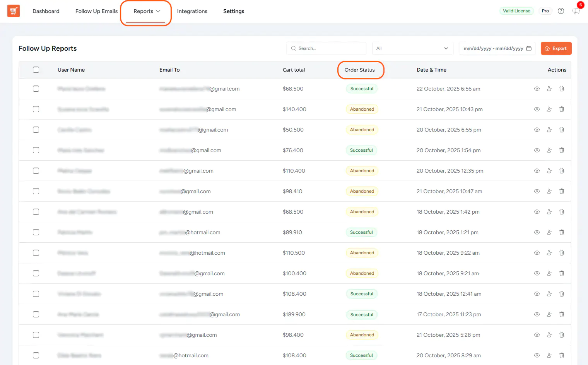Expand the Reports dropdown menu
588x365 pixels.
(146, 11)
